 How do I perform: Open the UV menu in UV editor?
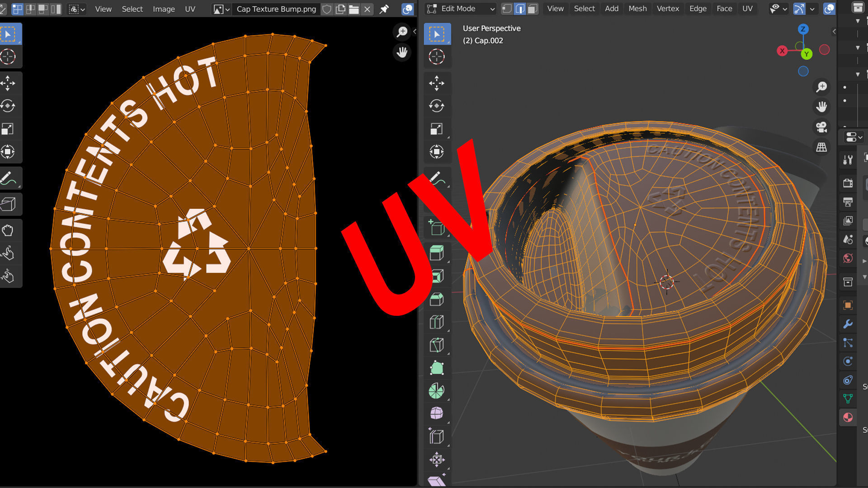point(190,9)
